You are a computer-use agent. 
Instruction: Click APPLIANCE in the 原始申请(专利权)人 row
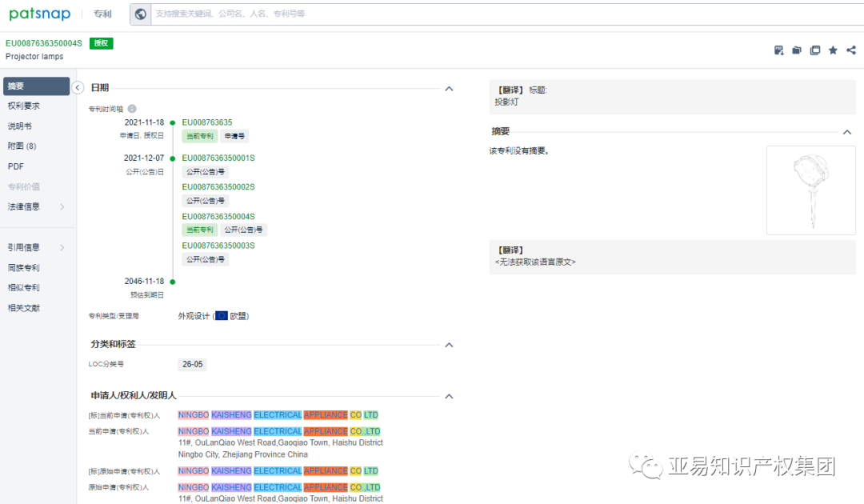pyautogui.click(x=326, y=487)
